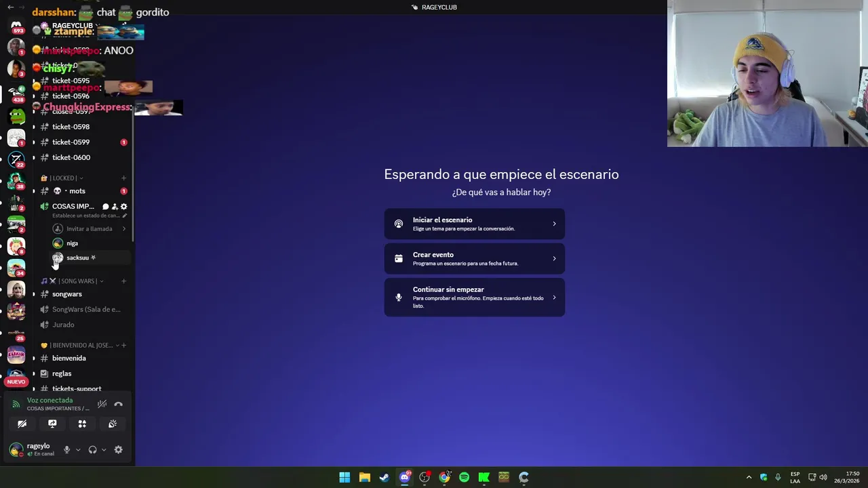Edit the voice channel status pencil
868x488 pixels.
point(125,216)
